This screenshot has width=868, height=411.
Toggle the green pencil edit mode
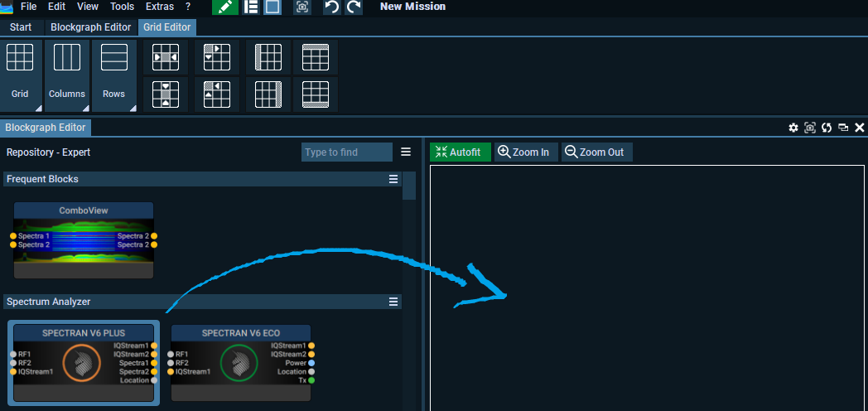click(x=225, y=7)
